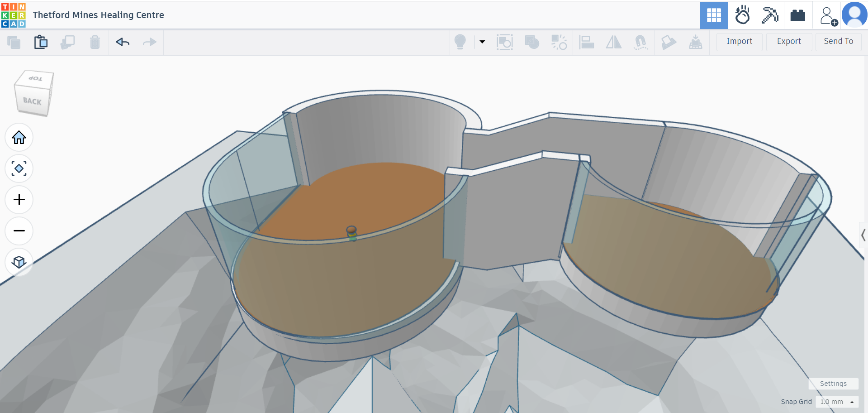
Task: Open the Align tool
Action: [x=587, y=42]
